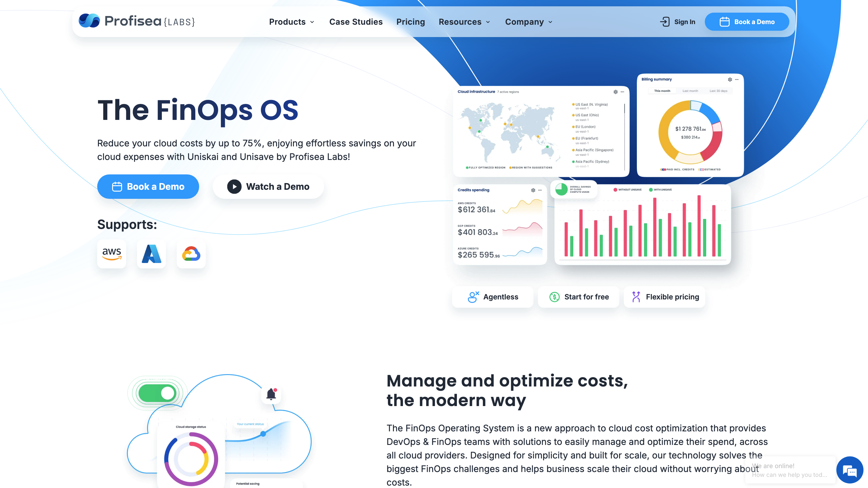This screenshot has height=488, width=868.
Task: Go to the Pricing page
Action: click(x=410, y=22)
